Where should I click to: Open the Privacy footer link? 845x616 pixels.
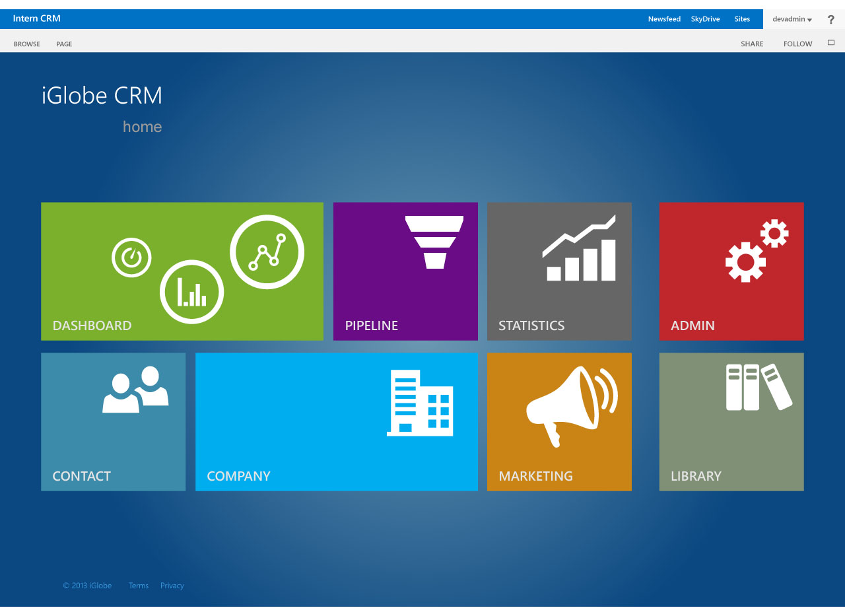[172, 586]
